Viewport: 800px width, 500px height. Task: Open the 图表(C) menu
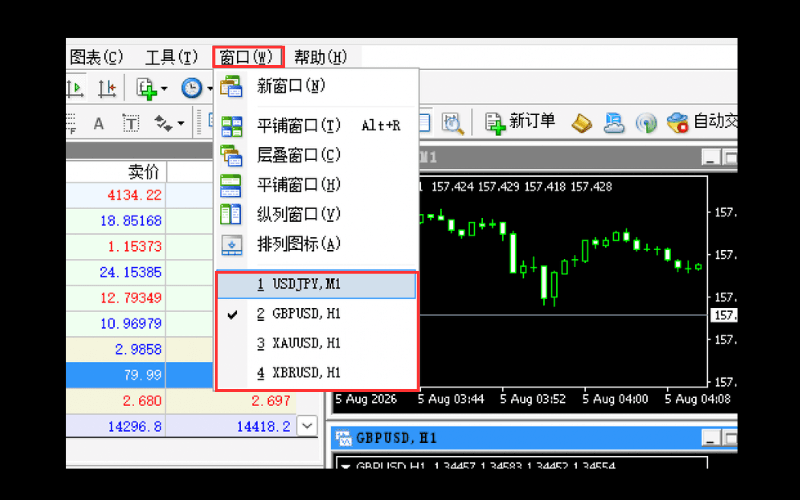click(x=96, y=57)
